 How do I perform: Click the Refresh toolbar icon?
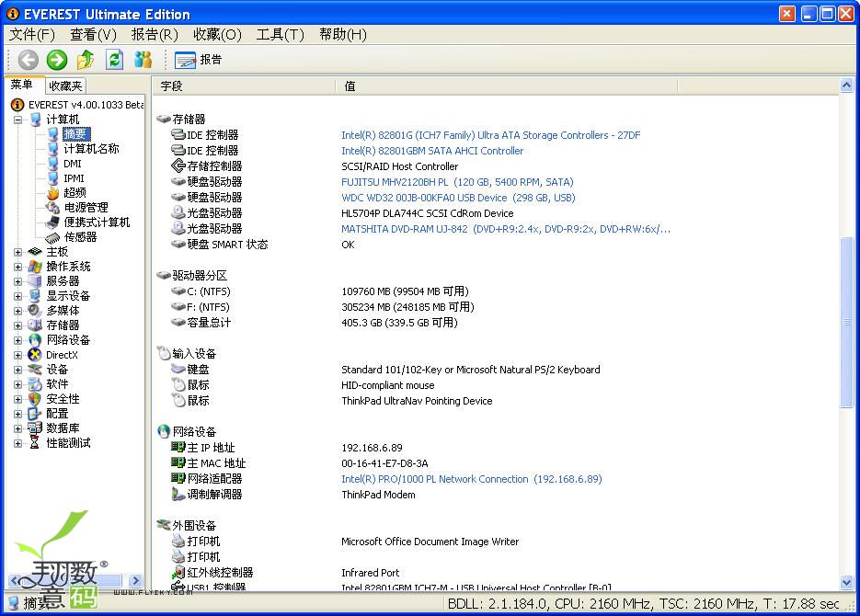click(x=114, y=59)
